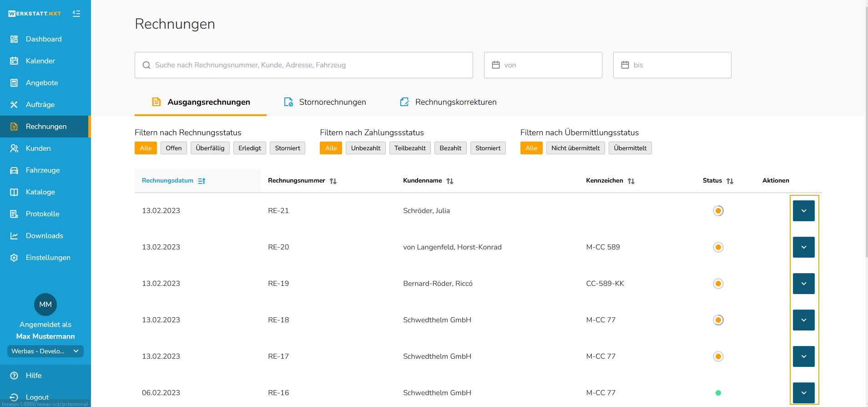Screen dimensions: 868x407
Task: Expand actions dropdown for RE-18
Action: click(804, 320)
